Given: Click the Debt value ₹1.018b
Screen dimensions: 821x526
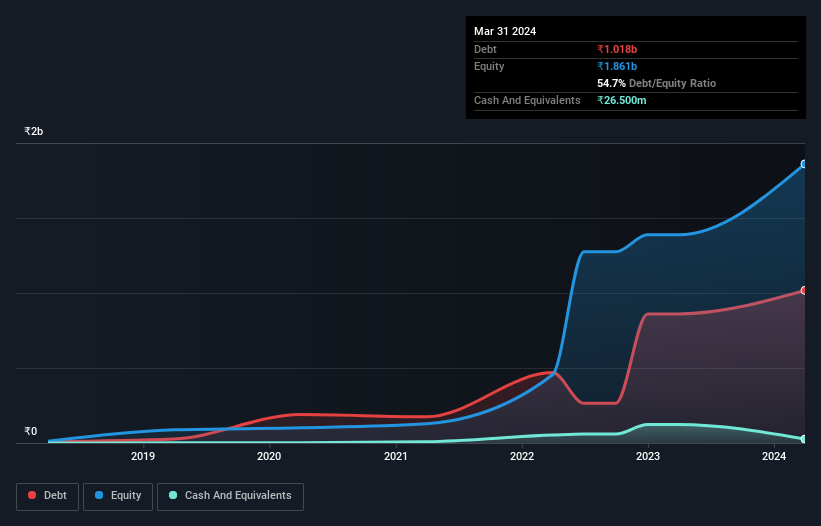Looking at the screenshot, I should (617, 49).
